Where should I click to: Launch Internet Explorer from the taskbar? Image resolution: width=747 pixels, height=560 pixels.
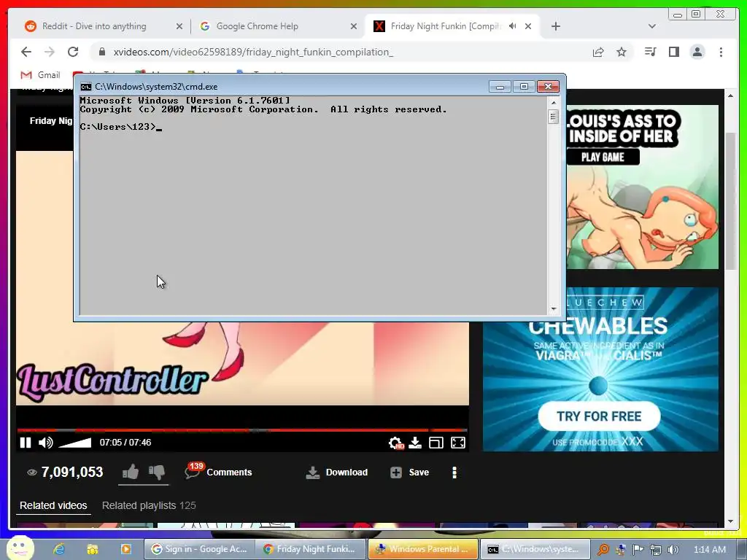coord(59,549)
